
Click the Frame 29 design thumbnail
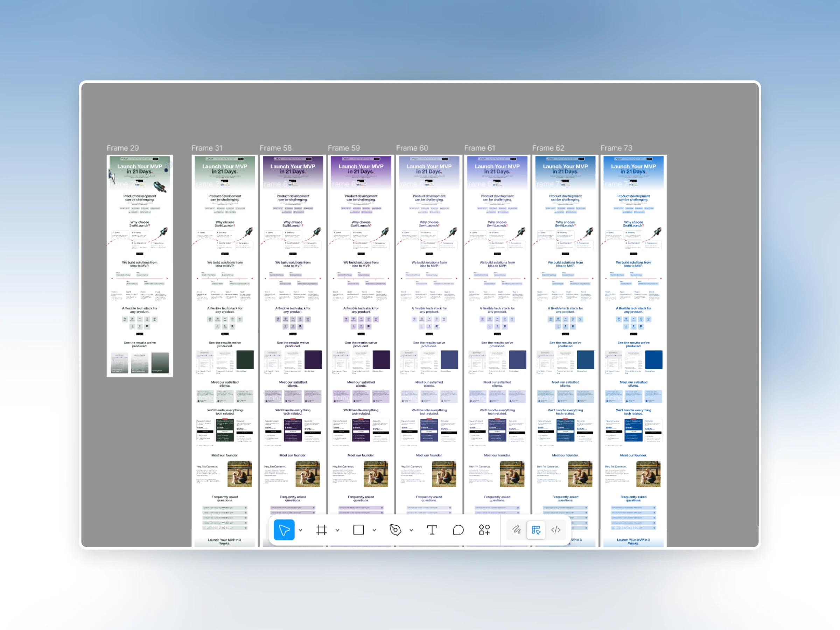(x=140, y=266)
